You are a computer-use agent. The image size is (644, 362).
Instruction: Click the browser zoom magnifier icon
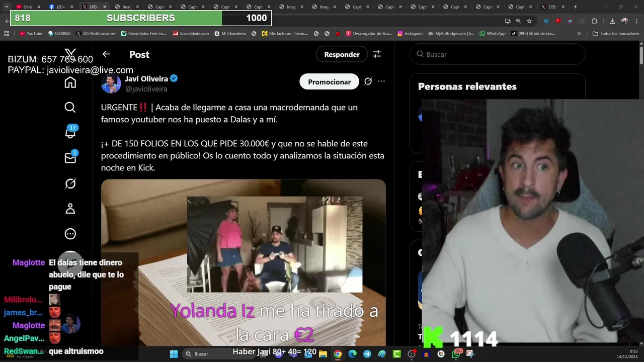coord(518,21)
